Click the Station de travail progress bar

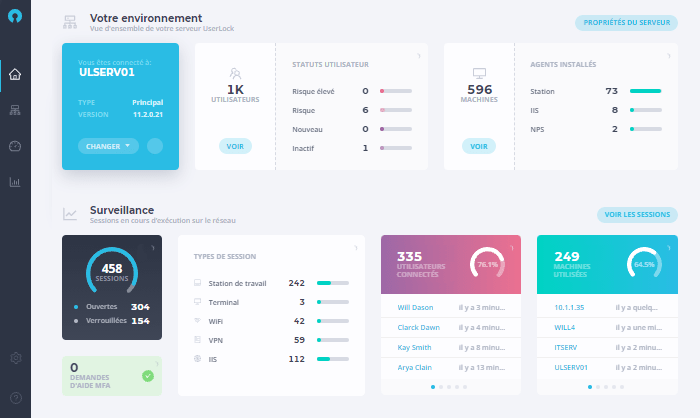click(x=333, y=283)
